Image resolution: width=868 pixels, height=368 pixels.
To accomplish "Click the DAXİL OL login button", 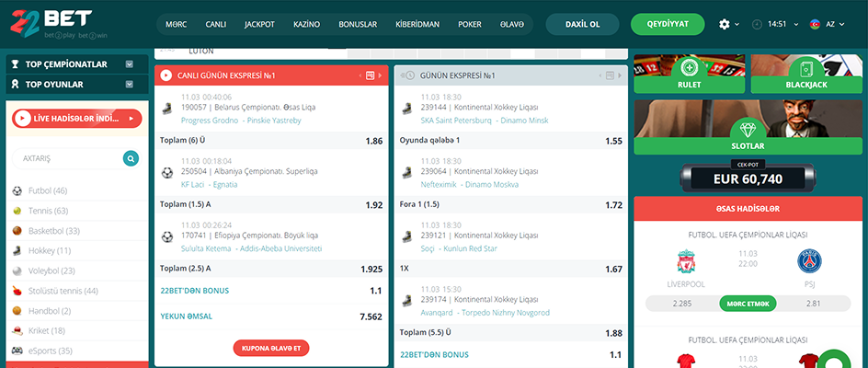I will (582, 25).
